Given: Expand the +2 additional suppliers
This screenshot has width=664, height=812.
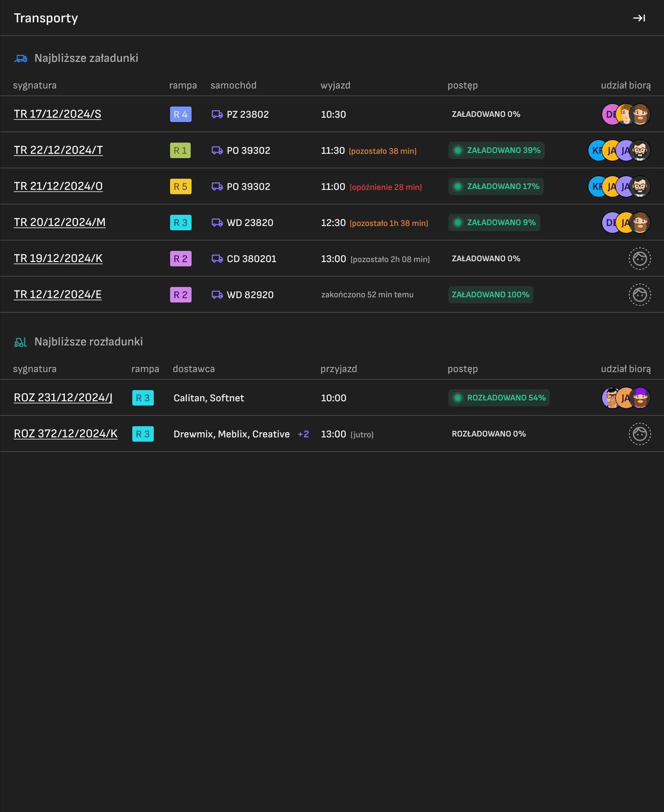Looking at the screenshot, I should point(303,434).
